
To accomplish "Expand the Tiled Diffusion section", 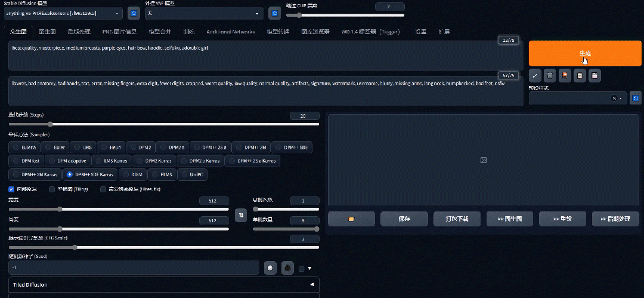I will pyautogui.click(x=164, y=285).
